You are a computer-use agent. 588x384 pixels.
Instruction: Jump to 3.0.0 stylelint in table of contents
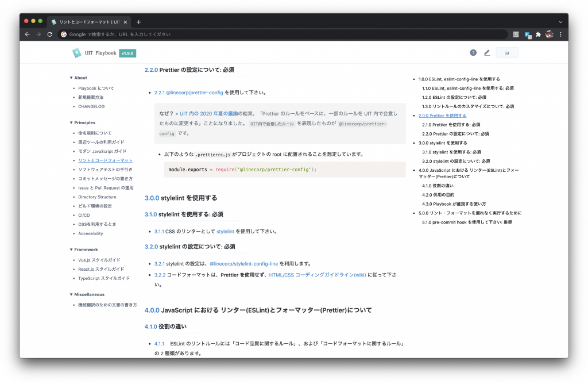[443, 143]
